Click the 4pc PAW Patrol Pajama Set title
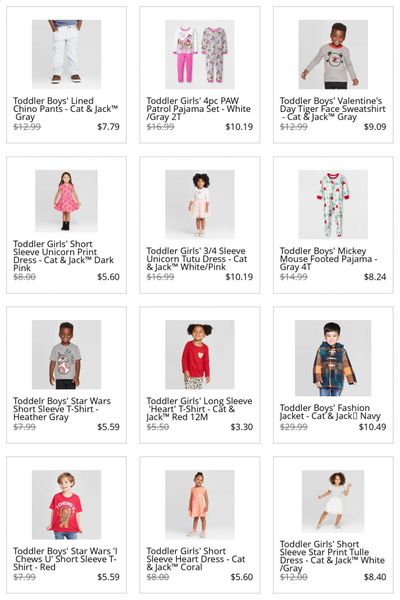The image size is (400, 600). click(x=198, y=109)
